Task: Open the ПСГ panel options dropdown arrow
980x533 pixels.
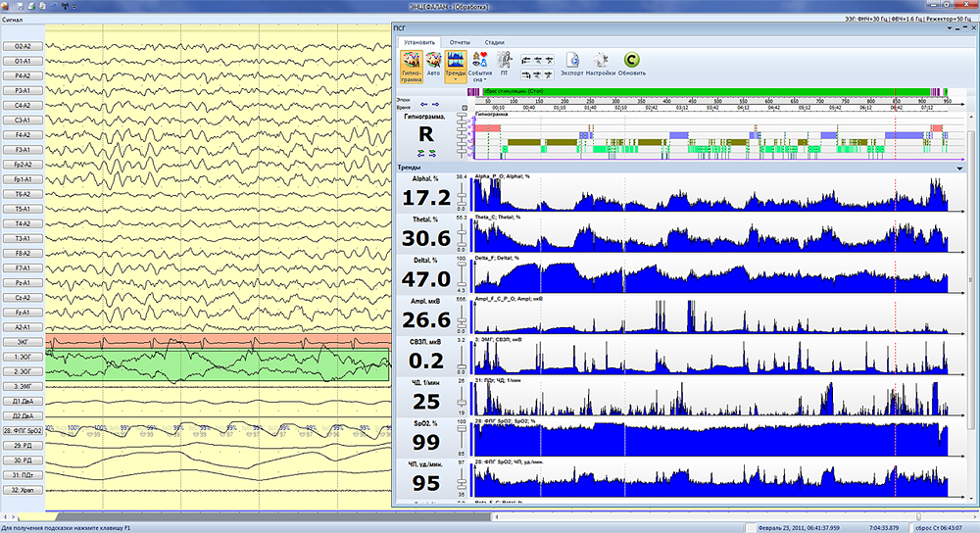Action: pos(950,28)
